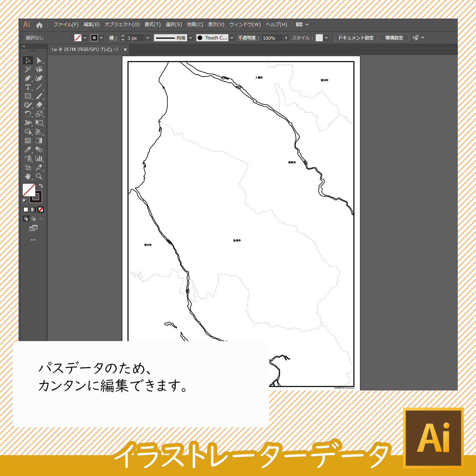476x476 pixels.
Task: Set paint to Gradient mode
Action: coord(33,210)
